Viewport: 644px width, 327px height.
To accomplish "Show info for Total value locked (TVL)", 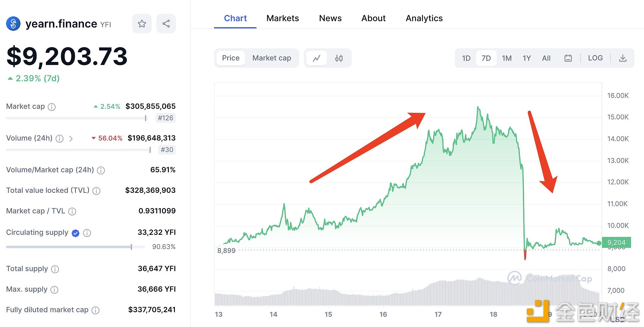I will [96, 191].
